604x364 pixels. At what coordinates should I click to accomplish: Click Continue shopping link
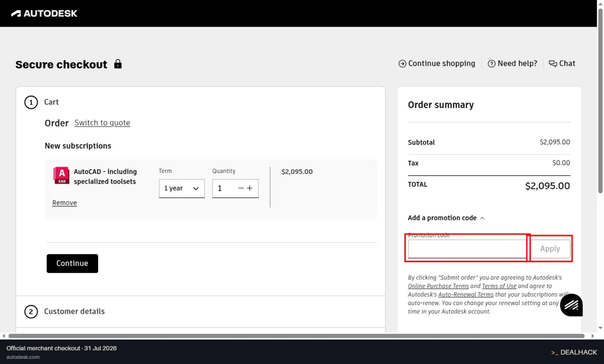[437, 63]
